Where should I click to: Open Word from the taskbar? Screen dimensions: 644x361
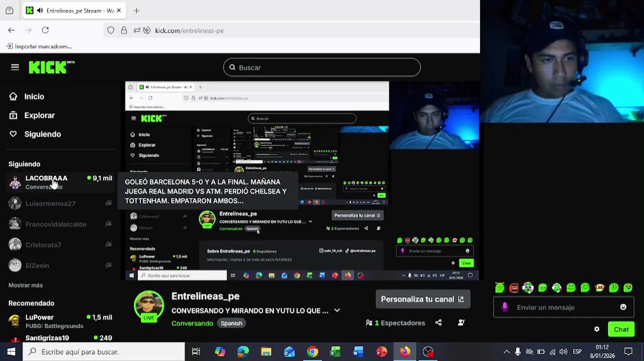359,351
